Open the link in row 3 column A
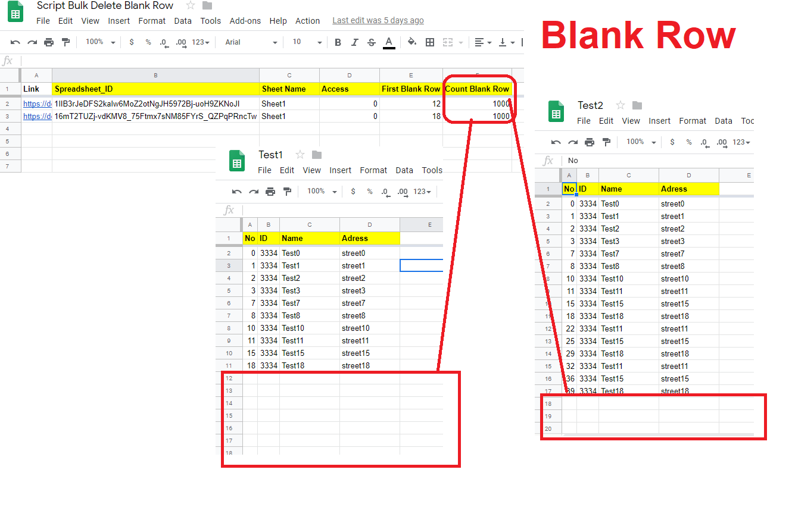This screenshot has height=532, width=792. point(37,116)
